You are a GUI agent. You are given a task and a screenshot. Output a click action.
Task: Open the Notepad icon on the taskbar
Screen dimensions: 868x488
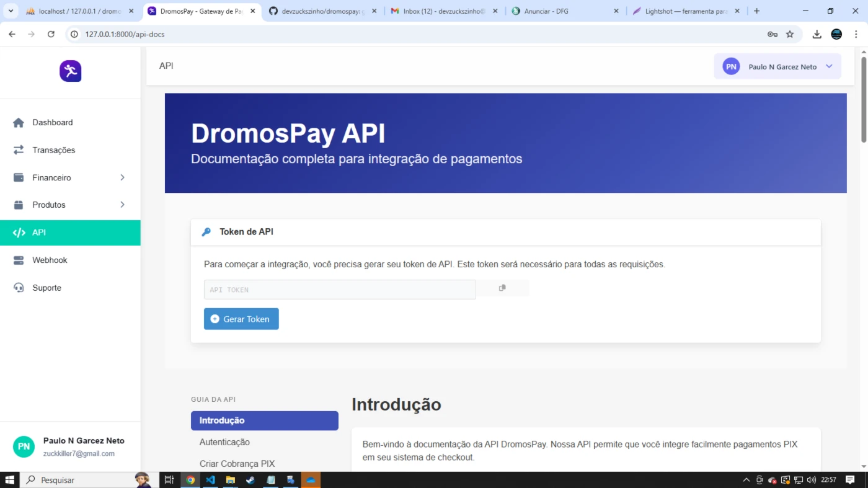tap(270, 480)
